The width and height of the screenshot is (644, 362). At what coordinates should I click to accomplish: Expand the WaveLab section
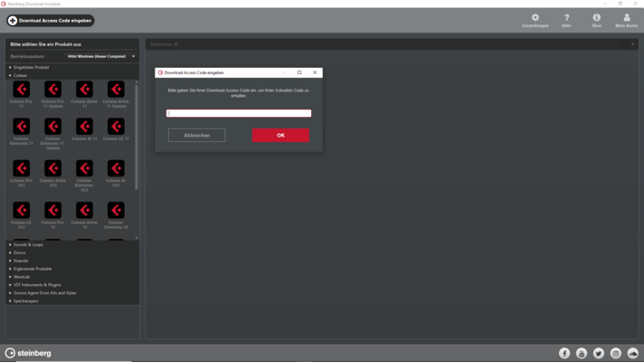coord(19,277)
